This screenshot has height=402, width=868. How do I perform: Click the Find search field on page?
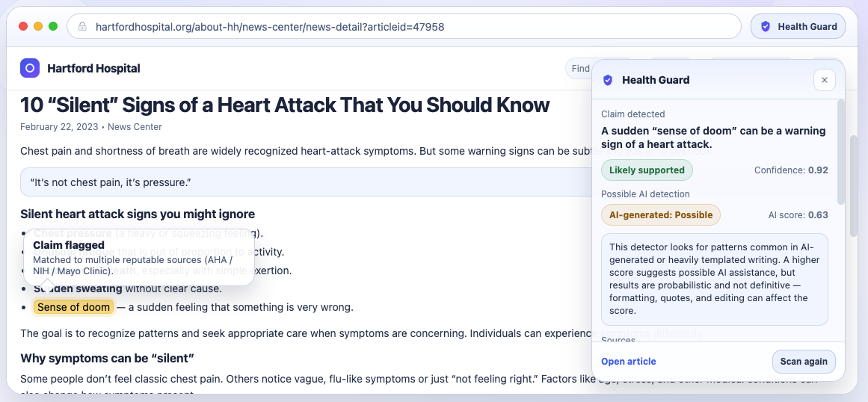coord(579,69)
